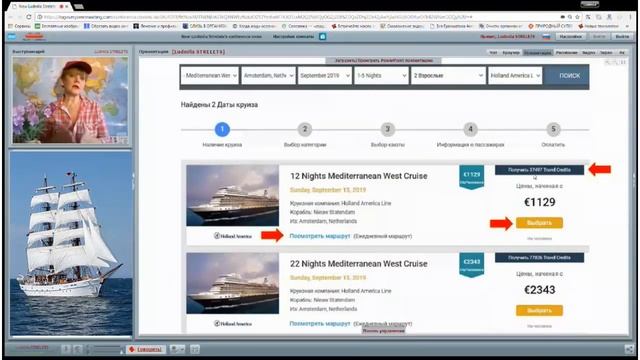Viewport: 640px width, 360px height.
Task: Select step 4 Информация о пассажирах
Action: pos(470,129)
